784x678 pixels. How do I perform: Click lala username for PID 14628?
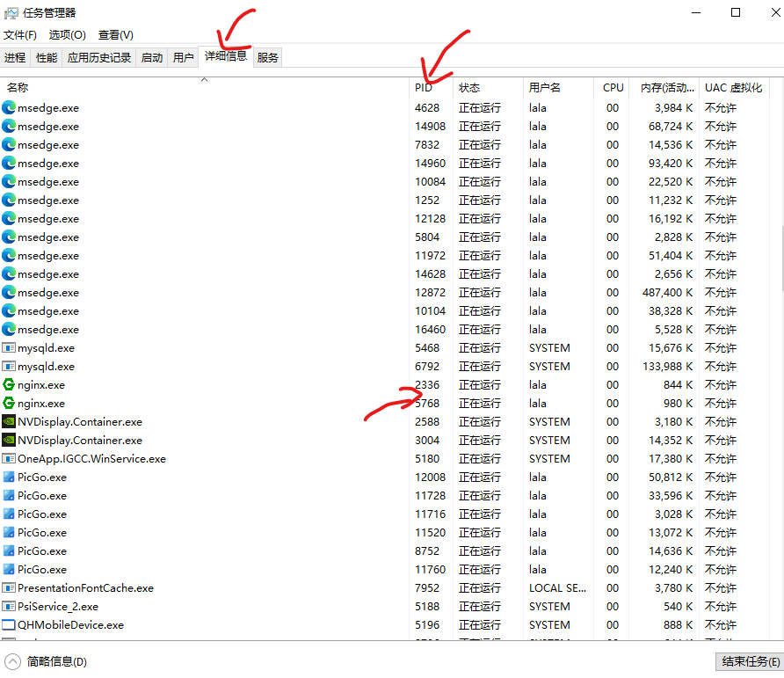click(538, 274)
